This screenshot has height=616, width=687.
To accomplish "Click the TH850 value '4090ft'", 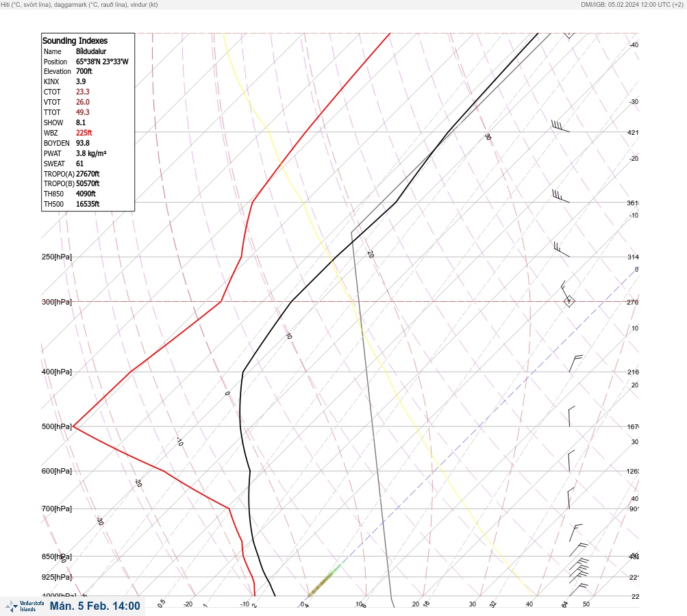I will pyautogui.click(x=86, y=194).
